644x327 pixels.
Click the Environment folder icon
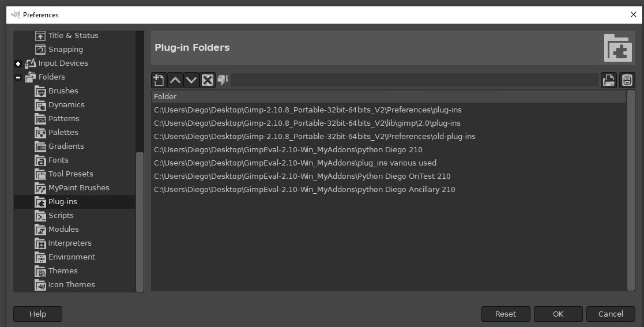(x=40, y=258)
